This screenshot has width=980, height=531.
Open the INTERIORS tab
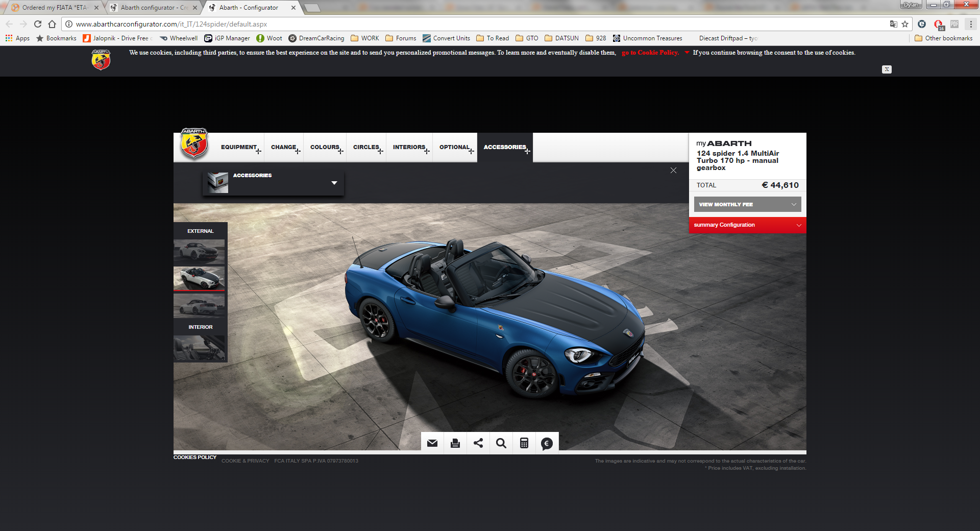click(x=409, y=147)
